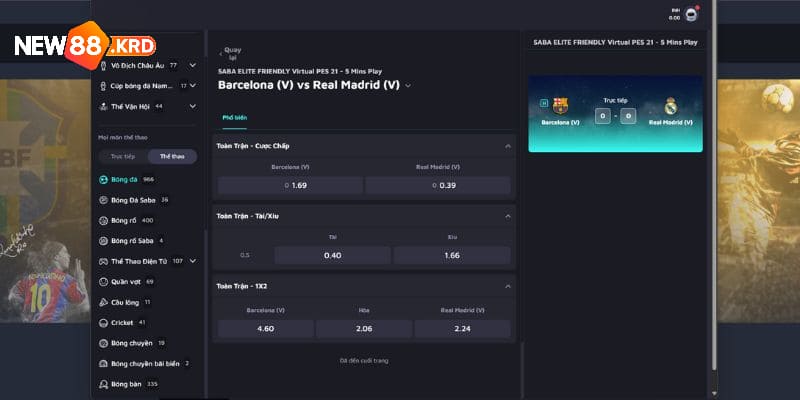Click the Vô Địch Châu Âu trophy icon
The width and height of the screenshot is (800, 400).
pyautogui.click(x=104, y=65)
